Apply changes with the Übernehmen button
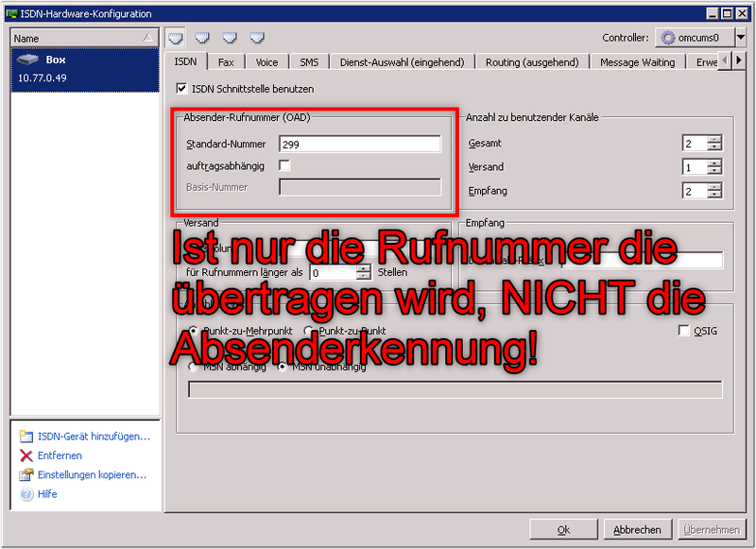Viewport: 756px width, 549px height. (x=713, y=529)
